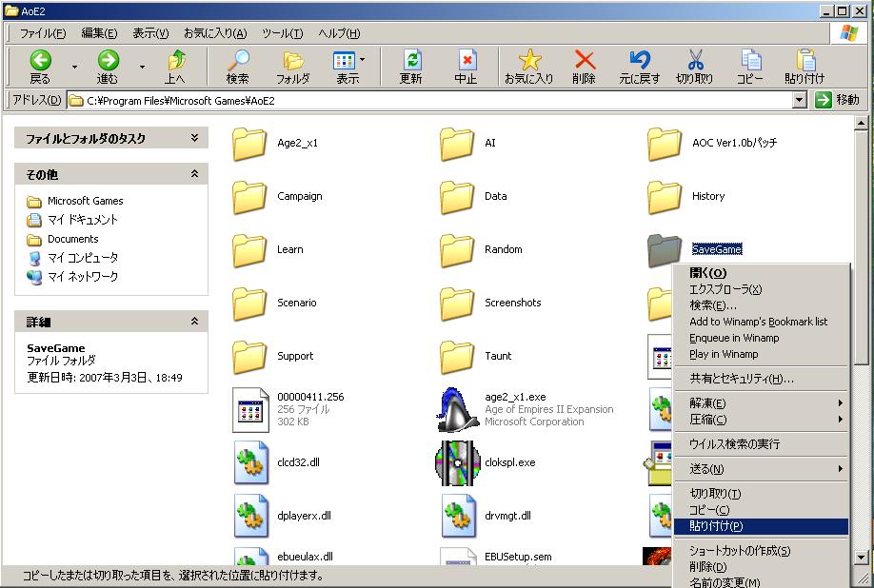Select the age2_x1.exe helmet icon

(457, 410)
